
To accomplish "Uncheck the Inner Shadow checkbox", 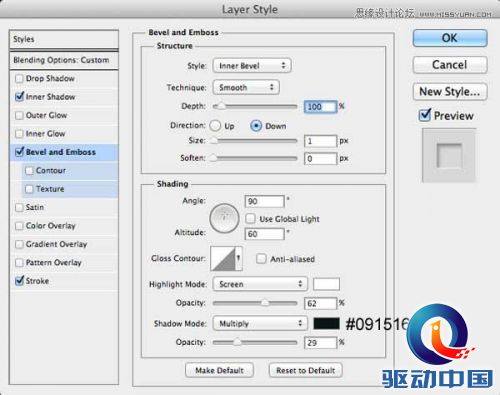I will 19,97.
